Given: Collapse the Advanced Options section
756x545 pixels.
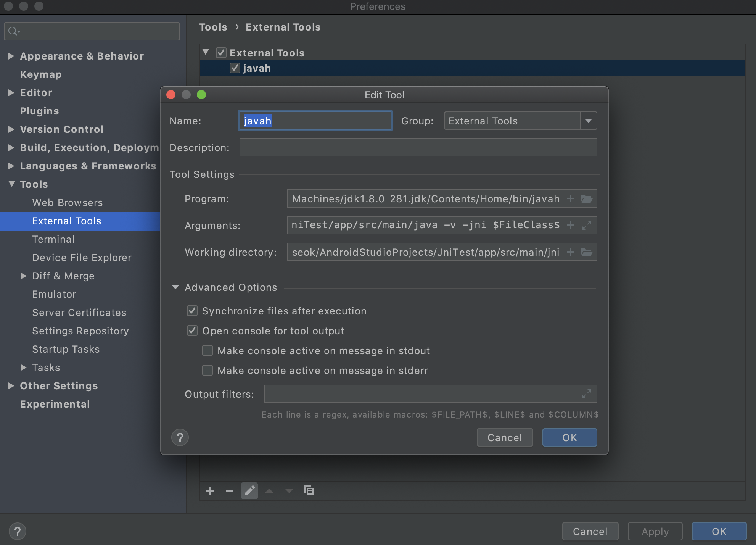Looking at the screenshot, I should tap(175, 287).
